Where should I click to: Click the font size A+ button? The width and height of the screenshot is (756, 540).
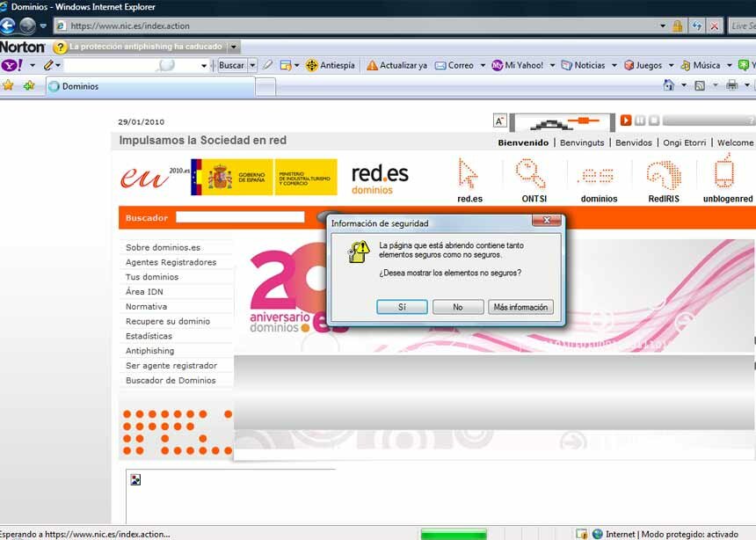point(499,121)
